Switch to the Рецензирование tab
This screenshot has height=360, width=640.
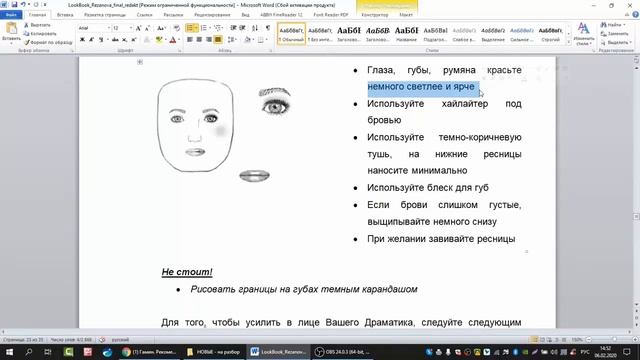click(x=212, y=15)
